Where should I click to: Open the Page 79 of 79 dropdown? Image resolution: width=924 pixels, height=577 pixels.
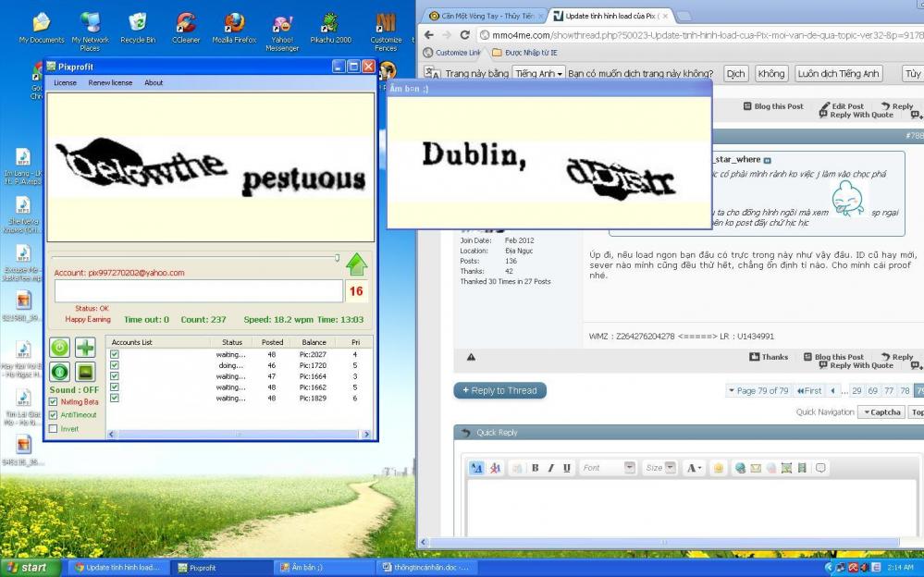(x=758, y=390)
